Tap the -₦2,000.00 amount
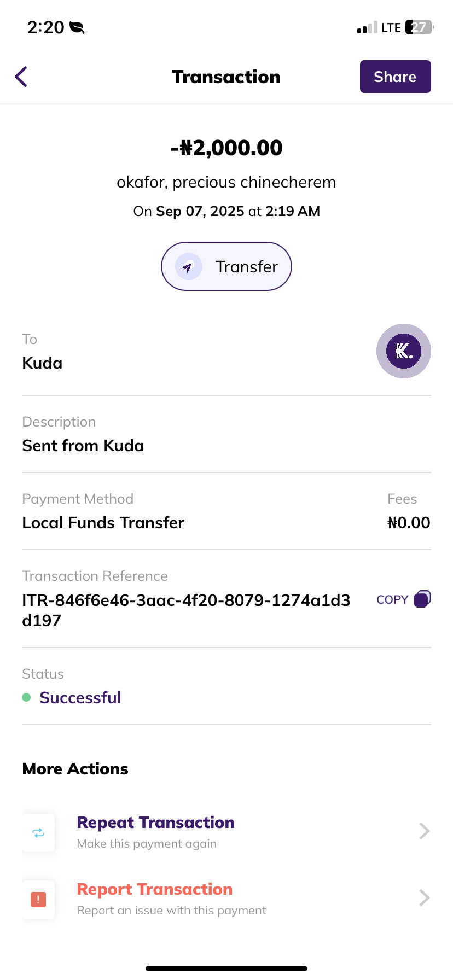 click(226, 148)
